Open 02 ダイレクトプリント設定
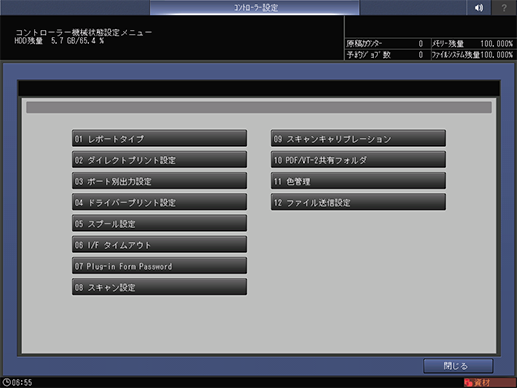Viewport: 517px width, 388px height. [x=159, y=160]
